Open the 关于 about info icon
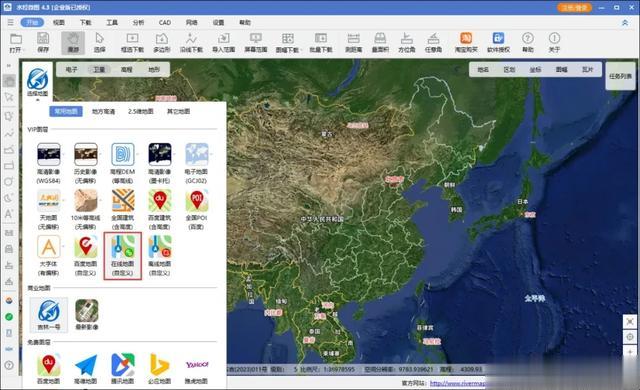640x390 pixels. pyautogui.click(x=554, y=42)
